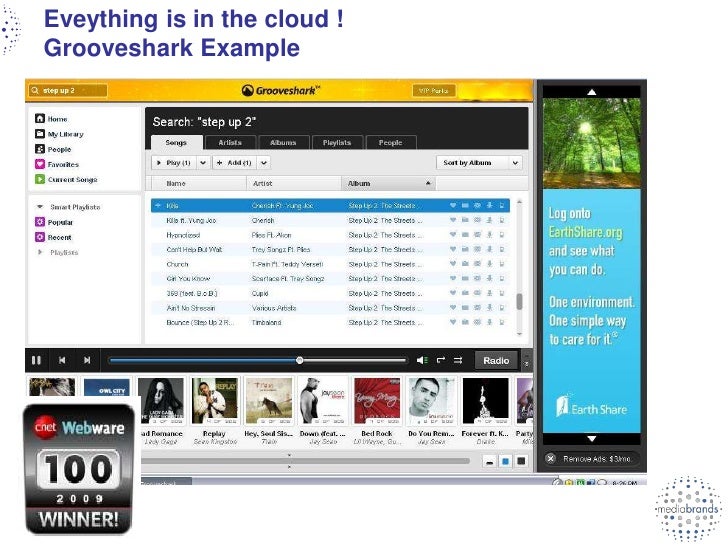Collapse the Smart Playlists section
Screen dimensions: 728x546
tap(40, 207)
